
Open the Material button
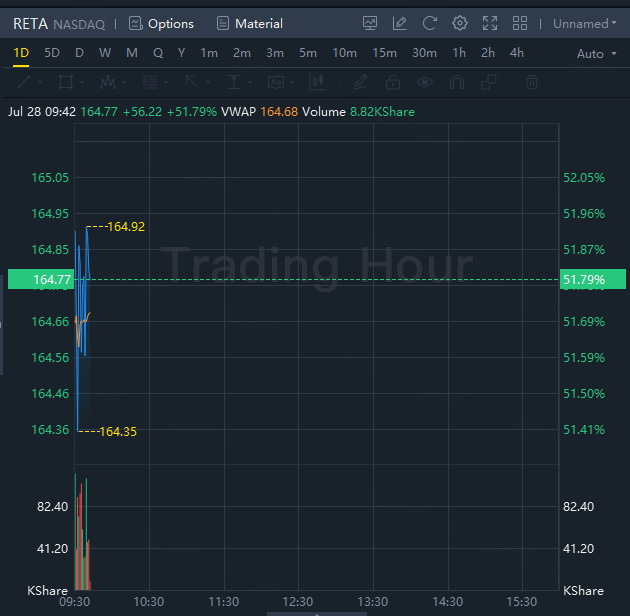coord(250,23)
